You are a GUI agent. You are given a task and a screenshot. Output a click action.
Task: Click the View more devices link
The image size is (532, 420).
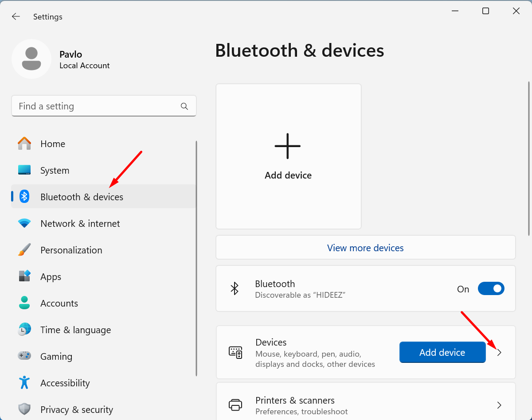coord(365,248)
